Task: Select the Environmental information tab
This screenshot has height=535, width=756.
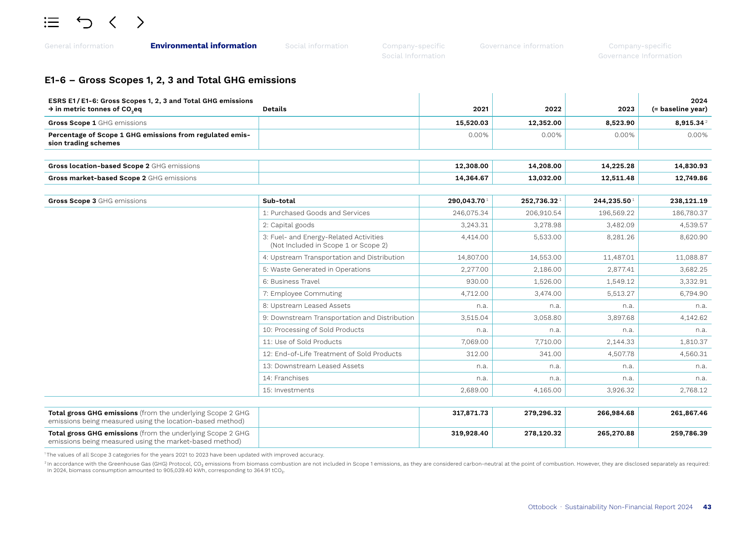Action: point(203,46)
